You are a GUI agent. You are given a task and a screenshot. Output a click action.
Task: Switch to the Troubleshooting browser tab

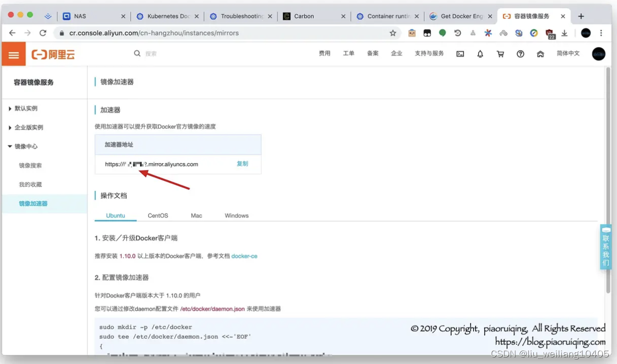(x=241, y=16)
